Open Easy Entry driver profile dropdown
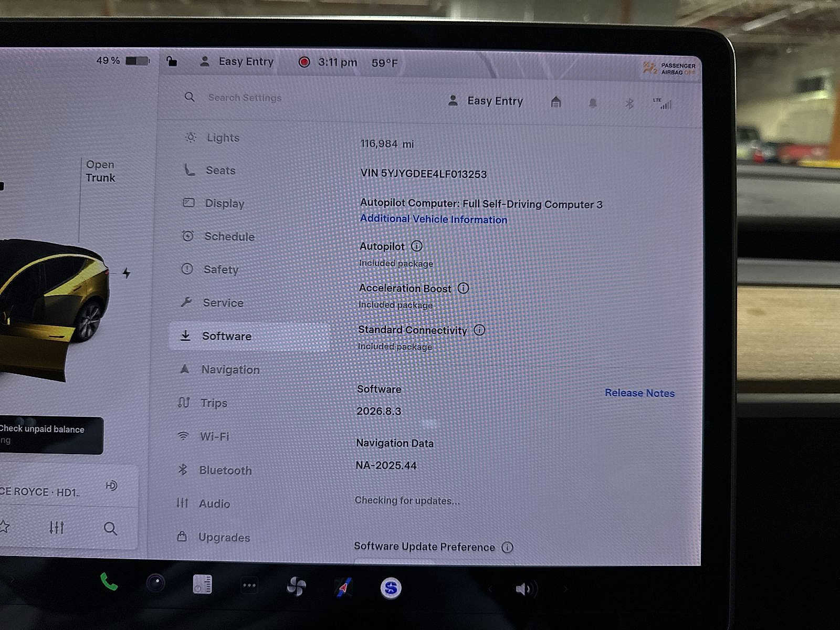The width and height of the screenshot is (840, 630). pyautogui.click(x=486, y=101)
